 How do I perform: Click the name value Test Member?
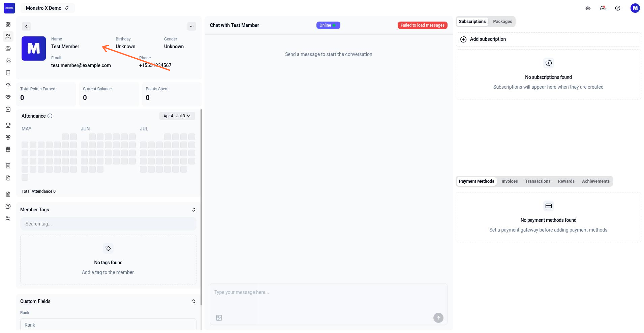pyautogui.click(x=65, y=47)
